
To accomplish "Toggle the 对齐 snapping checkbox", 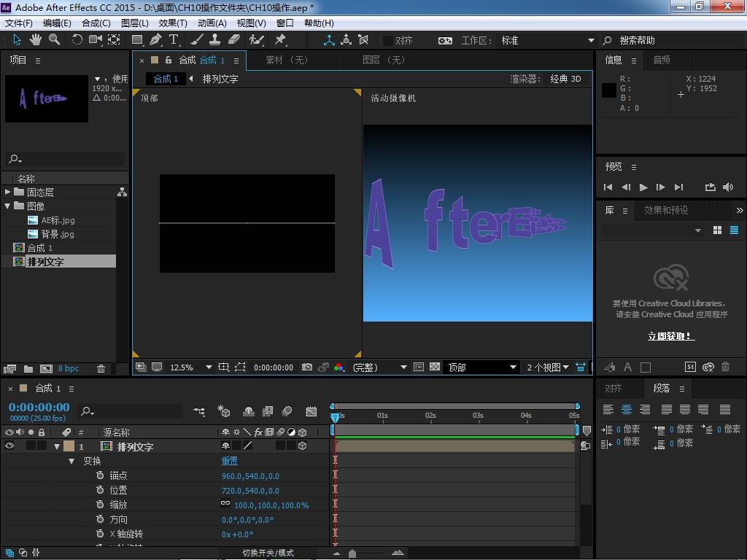I will tap(388, 41).
